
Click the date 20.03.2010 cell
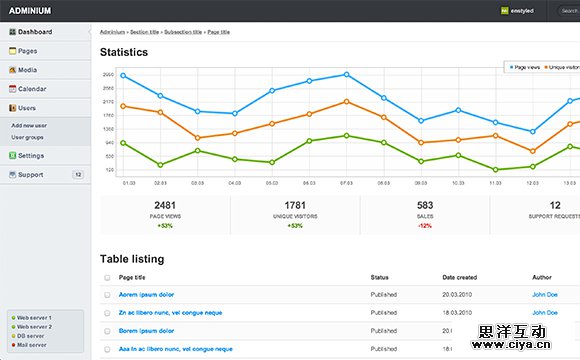click(457, 295)
